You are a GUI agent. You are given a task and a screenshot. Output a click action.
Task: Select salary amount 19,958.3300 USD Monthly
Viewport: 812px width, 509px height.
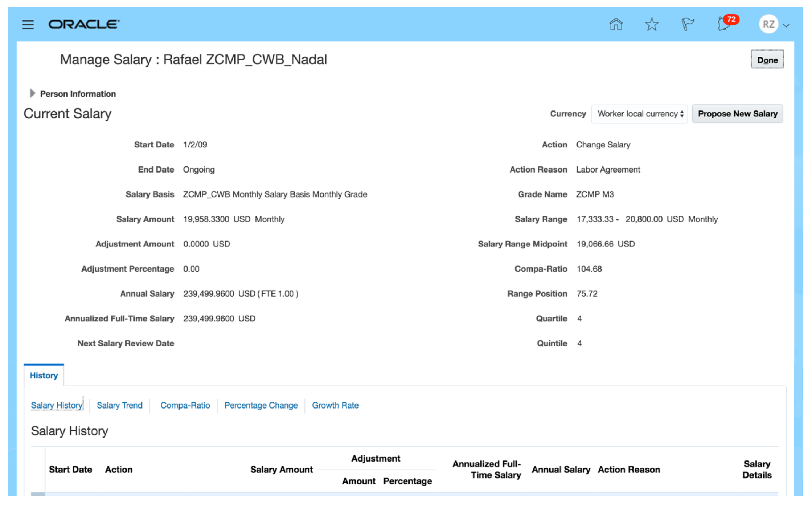click(234, 219)
